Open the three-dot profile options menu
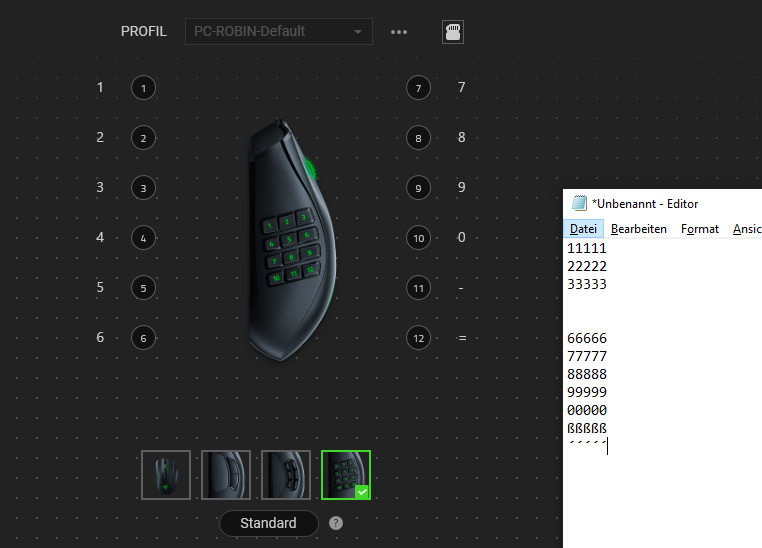Screen dimensions: 762x548 [399, 32]
